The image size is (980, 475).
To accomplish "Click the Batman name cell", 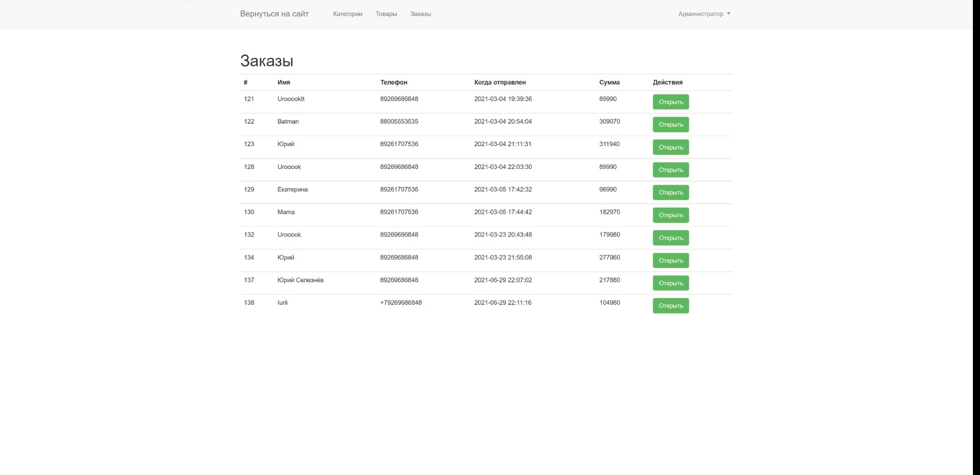I will tap(288, 121).
